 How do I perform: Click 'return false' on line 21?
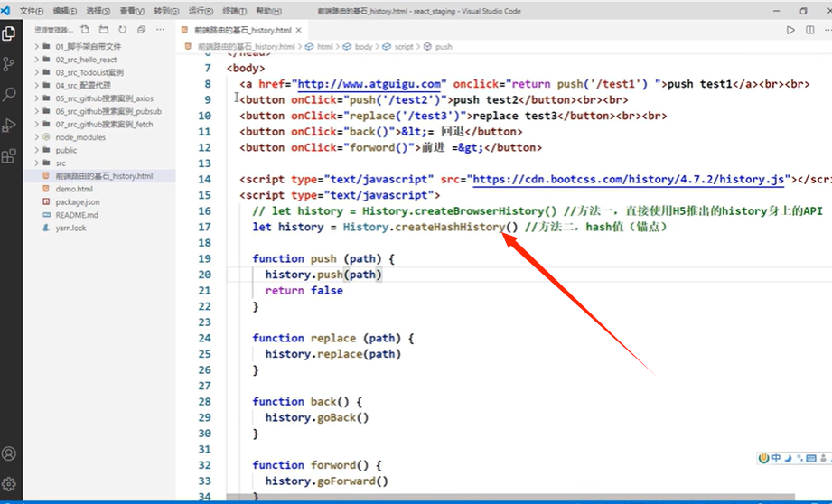click(x=304, y=290)
